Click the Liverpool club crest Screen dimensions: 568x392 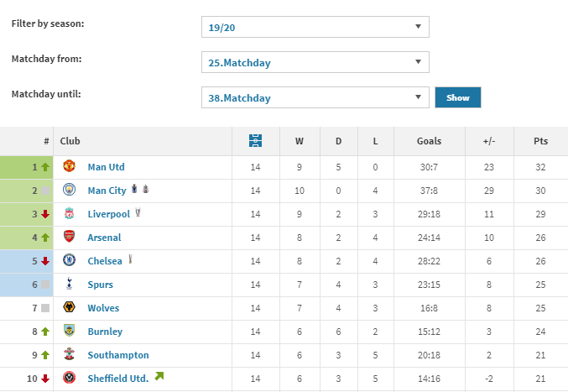click(70, 214)
